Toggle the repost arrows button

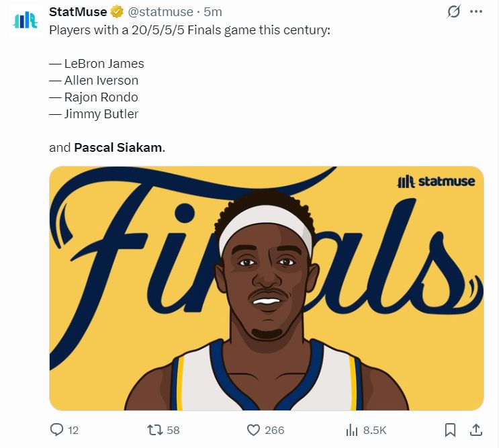coord(155,430)
